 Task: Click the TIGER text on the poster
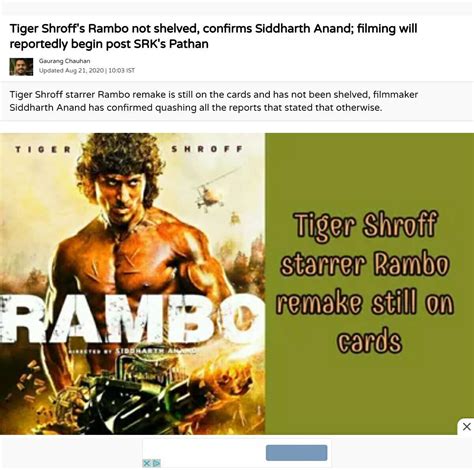pos(43,149)
